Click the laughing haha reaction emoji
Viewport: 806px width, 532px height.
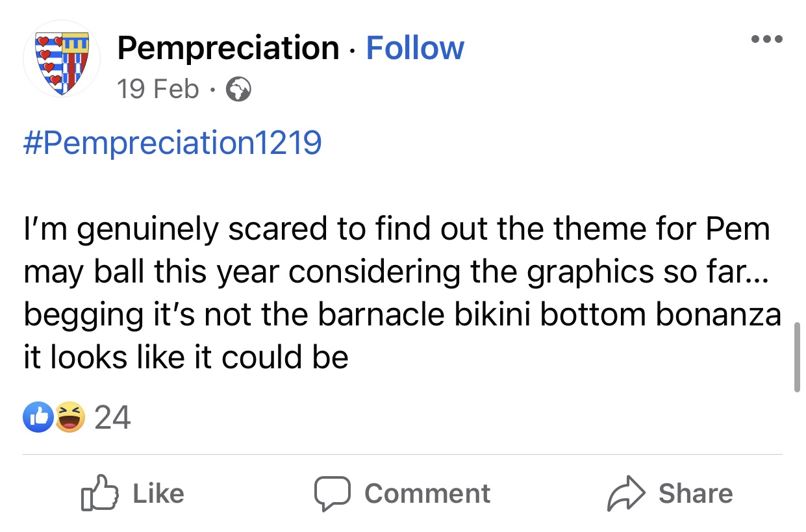coord(70,417)
